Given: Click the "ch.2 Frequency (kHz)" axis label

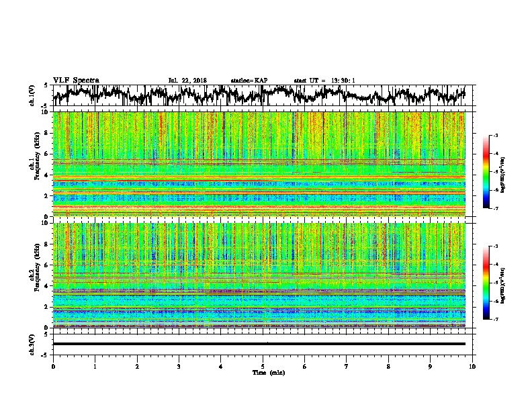Looking at the screenshot, I should tap(35, 267).
